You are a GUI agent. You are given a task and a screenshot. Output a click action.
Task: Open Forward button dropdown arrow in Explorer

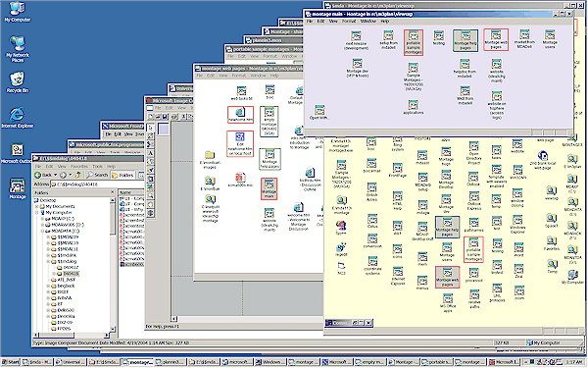(70, 175)
